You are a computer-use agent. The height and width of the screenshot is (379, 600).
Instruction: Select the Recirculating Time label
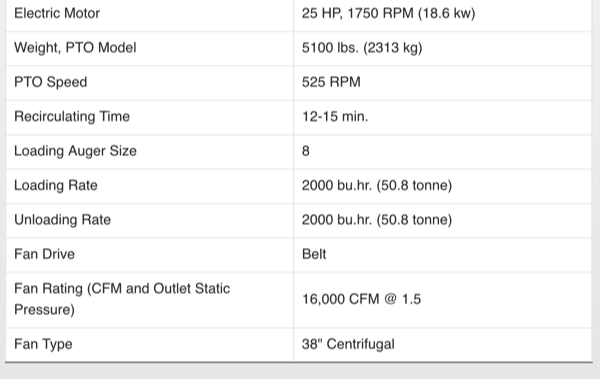[x=72, y=116]
